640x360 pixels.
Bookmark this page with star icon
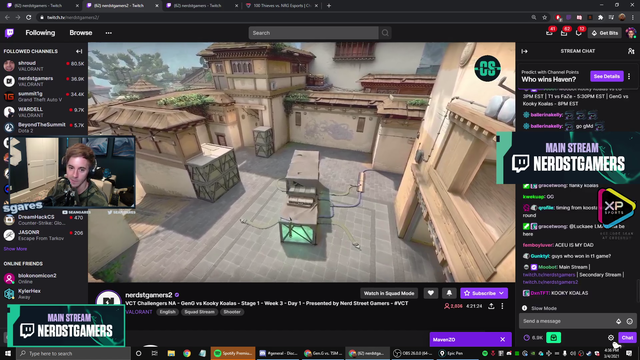pyautogui.click(x=544, y=18)
